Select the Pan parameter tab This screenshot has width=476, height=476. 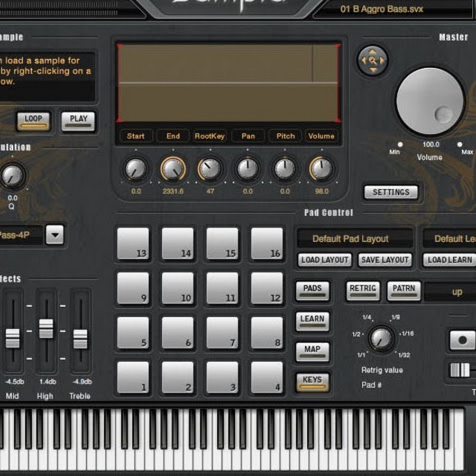(x=248, y=136)
